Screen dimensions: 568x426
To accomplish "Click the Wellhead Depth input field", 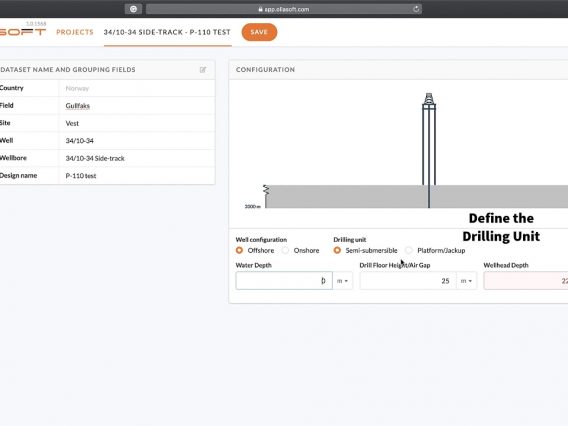I will point(526,281).
